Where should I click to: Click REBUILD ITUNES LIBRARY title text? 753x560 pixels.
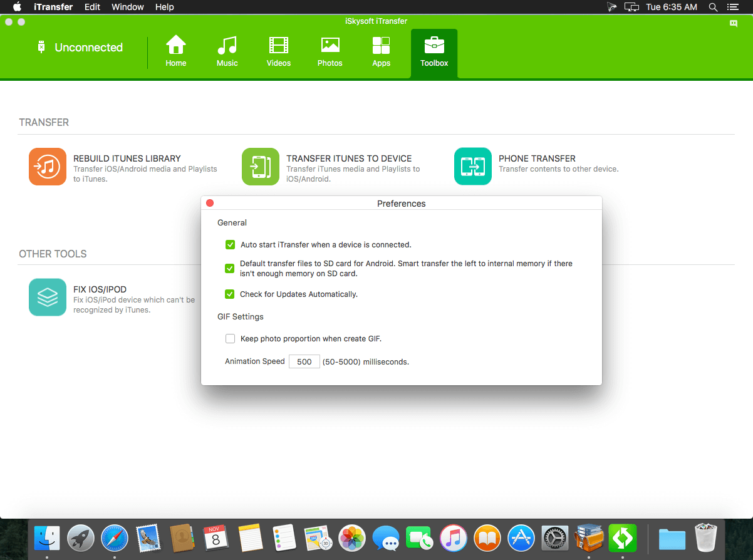[127, 158]
